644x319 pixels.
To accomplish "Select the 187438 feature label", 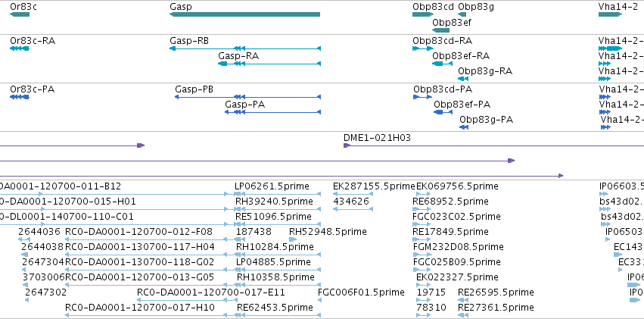I will click(x=254, y=232).
